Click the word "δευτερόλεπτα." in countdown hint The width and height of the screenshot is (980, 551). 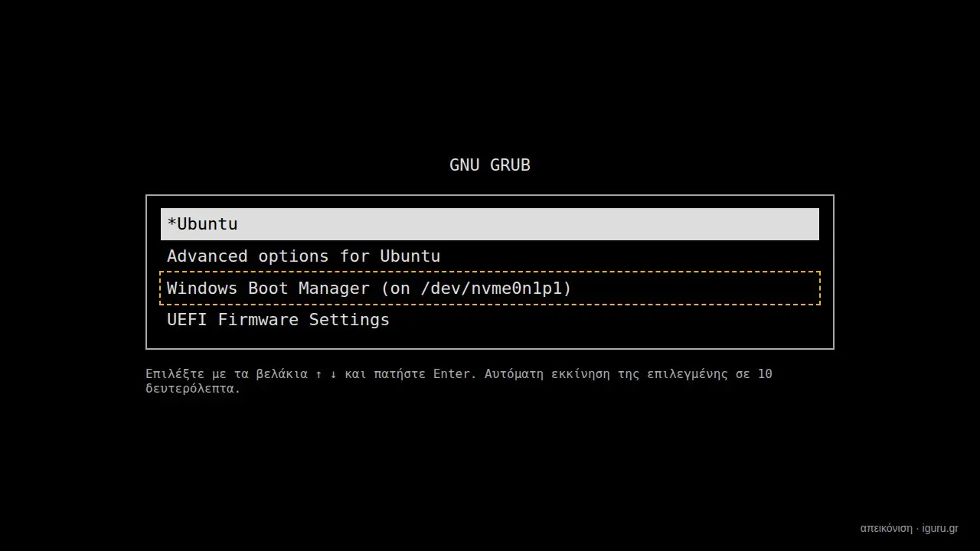coord(193,389)
